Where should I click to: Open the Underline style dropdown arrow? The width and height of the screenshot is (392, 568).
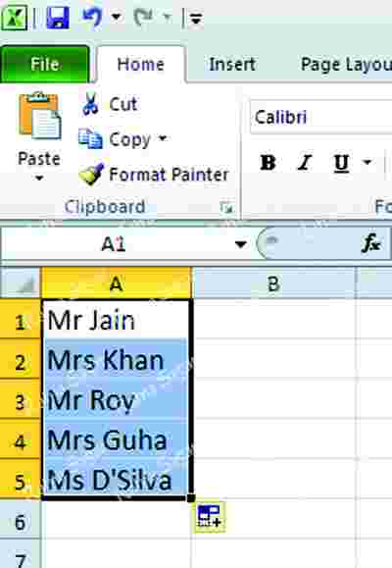(367, 162)
